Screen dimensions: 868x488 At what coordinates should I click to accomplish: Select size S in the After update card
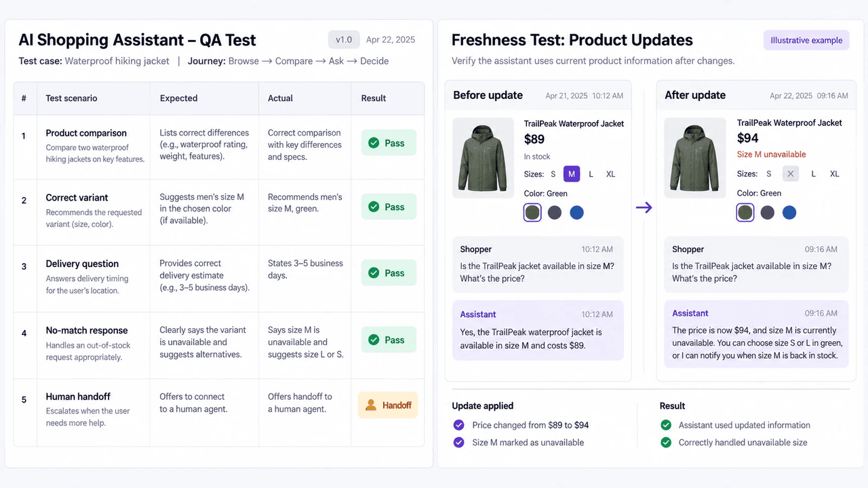click(x=768, y=174)
